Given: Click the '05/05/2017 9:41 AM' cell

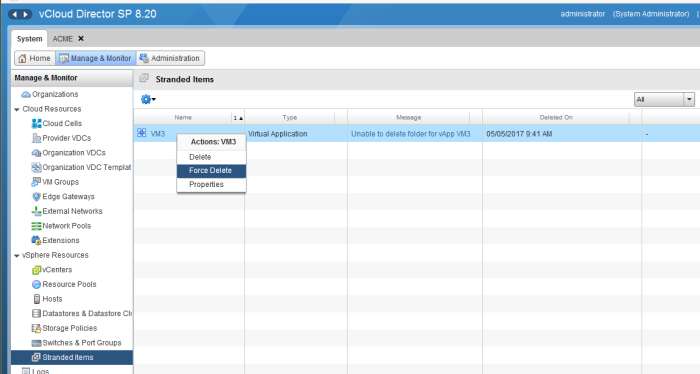Looking at the screenshot, I should [519, 134].
